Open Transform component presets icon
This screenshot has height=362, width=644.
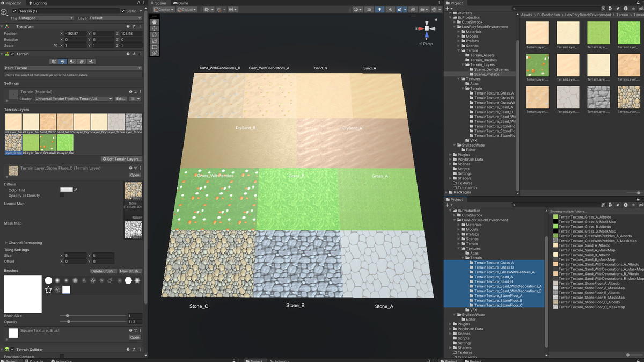tap(133, 26)
